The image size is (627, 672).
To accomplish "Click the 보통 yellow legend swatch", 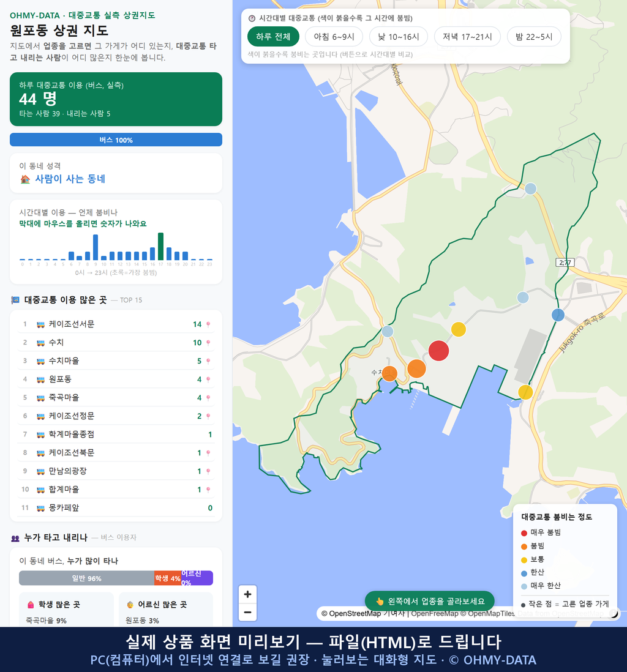I will 524,560.
